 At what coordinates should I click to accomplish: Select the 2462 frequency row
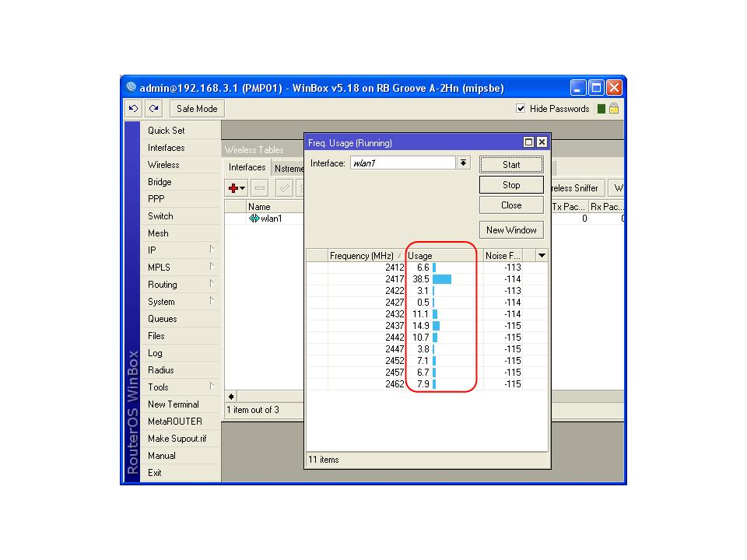(427, 383)
